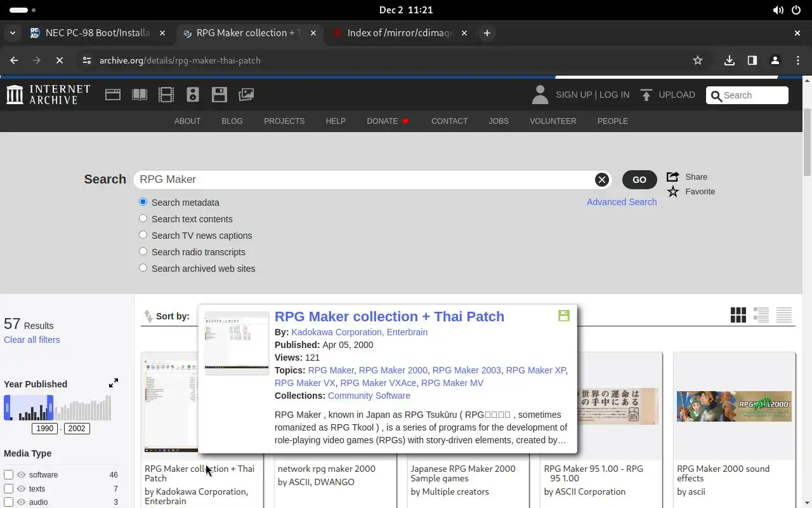
Task: Click the upload arrow icon
Action: pyautogui.click(x=646, y=95)
